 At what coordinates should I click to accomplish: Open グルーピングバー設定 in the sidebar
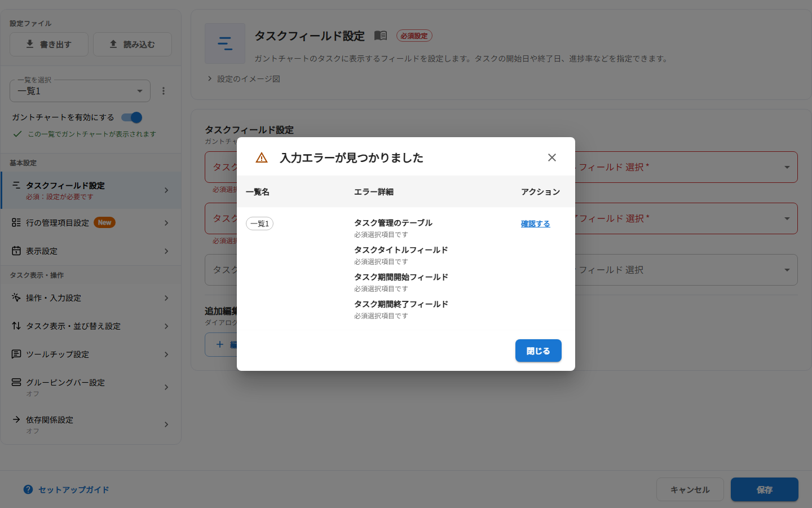coord(91,387)
